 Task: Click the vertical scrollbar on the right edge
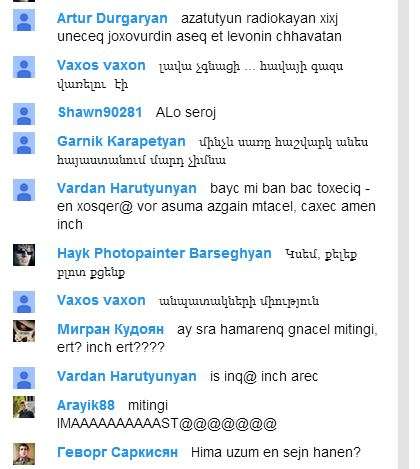pos(404,234)
